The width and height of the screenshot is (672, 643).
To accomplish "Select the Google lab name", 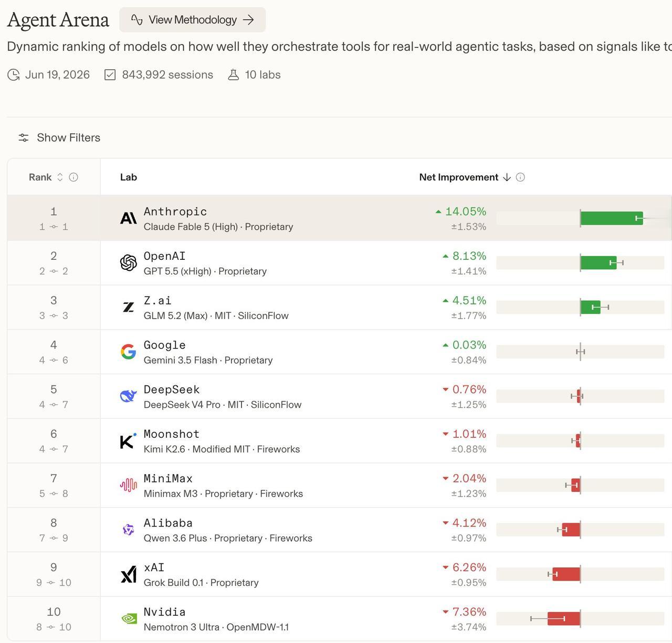I will pos(164,345).
